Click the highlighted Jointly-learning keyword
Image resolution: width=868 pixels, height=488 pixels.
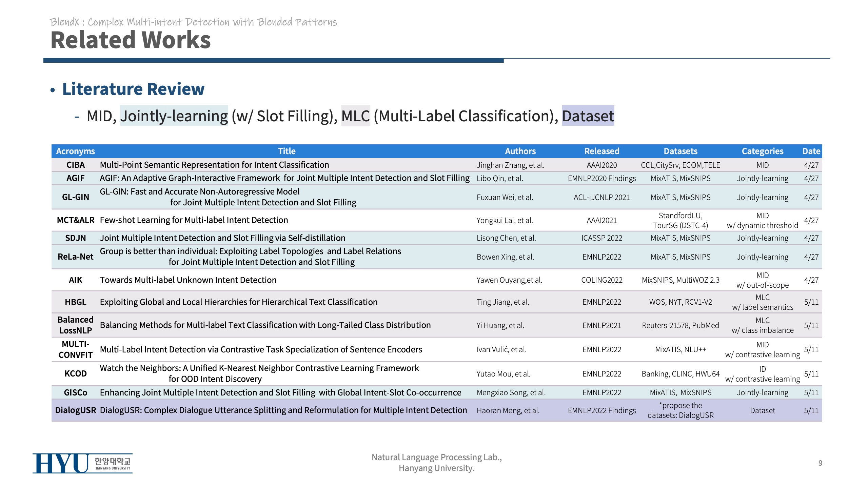tap(174, 116)
